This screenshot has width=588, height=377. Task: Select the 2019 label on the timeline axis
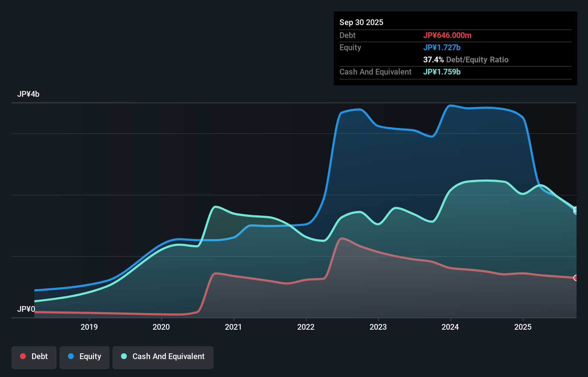pos(90,327)
